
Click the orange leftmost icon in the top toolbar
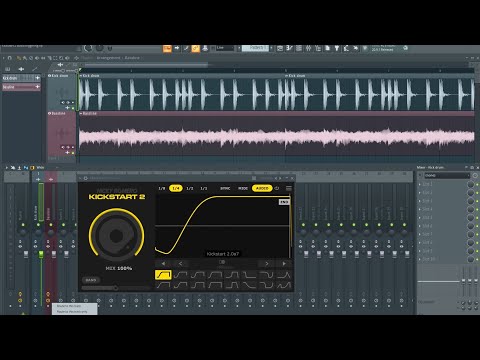pyautogui.click(x=167, y=48)
